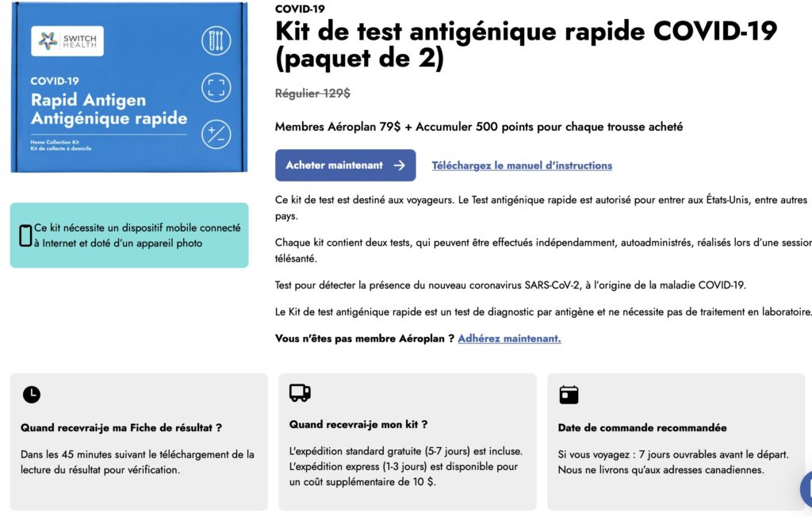Viewport: 812px width, 516px height.
Task: Click the "Adhérez maintenant" link
Action: [x=508, y=338]
